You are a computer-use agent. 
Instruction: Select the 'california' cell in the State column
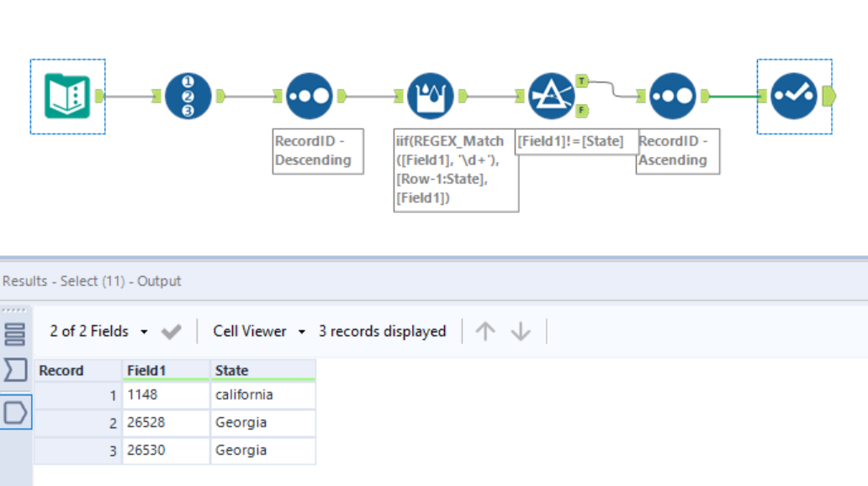(262, 394)
